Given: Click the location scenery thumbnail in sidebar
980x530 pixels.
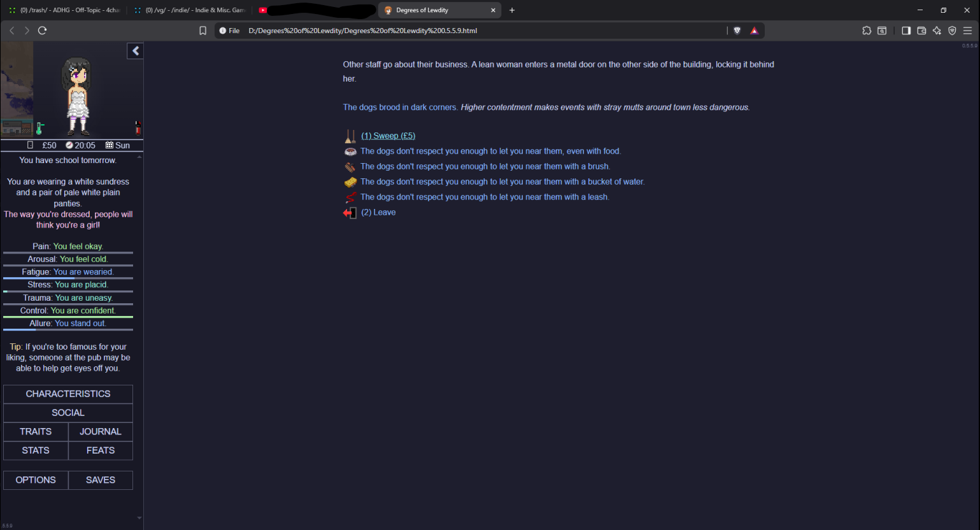Looking at the screenshot, I should click(x=17, y=90).
